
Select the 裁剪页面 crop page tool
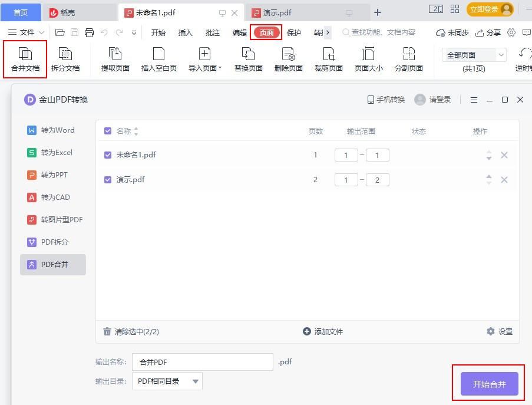[328, 60]
